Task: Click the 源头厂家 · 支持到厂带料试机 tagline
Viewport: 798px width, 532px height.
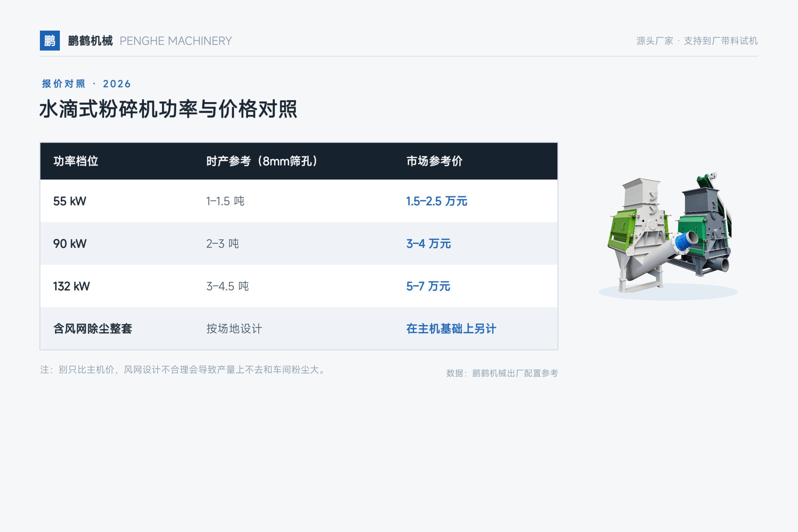Action: tap(697, 41)
